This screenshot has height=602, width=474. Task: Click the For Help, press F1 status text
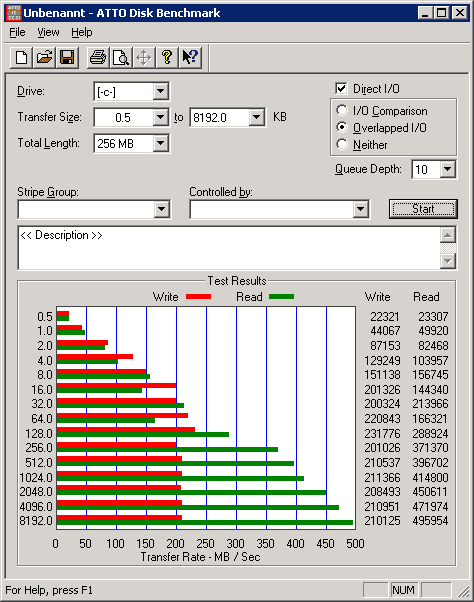49,590
